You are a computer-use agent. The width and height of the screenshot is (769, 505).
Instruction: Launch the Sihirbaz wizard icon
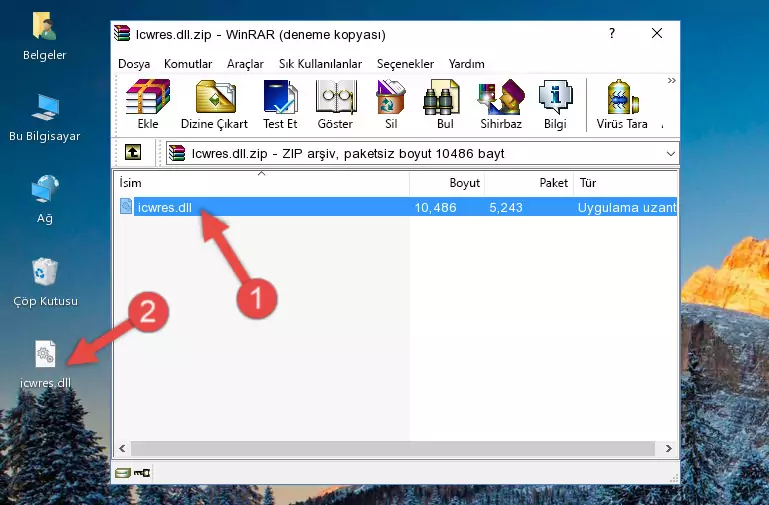click(x=501, y=104)
